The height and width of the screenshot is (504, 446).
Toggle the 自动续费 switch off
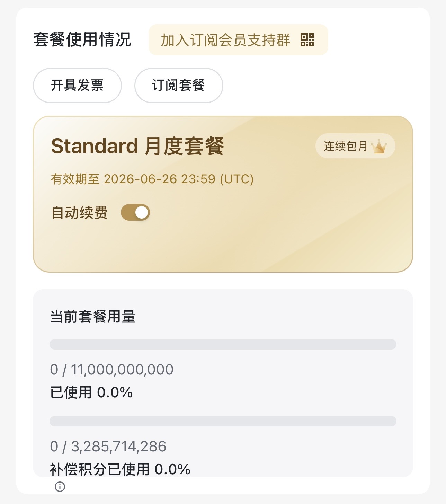coord(135,212)
